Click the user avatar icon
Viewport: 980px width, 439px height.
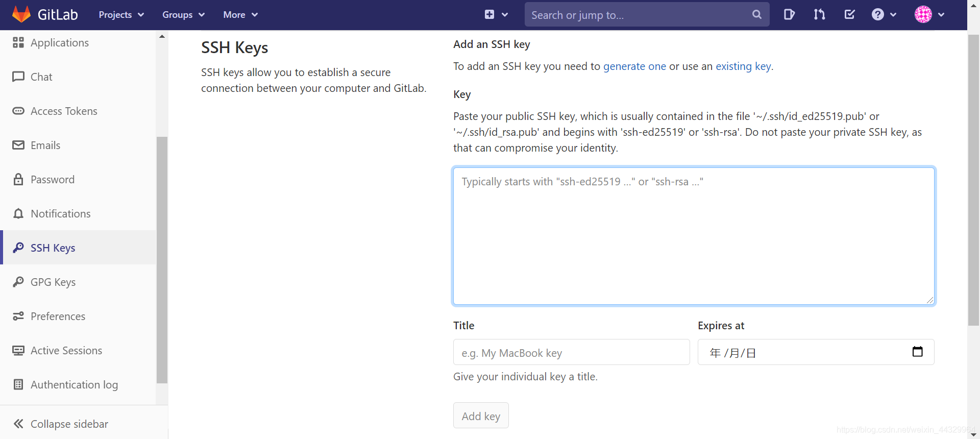pos(923,14)
